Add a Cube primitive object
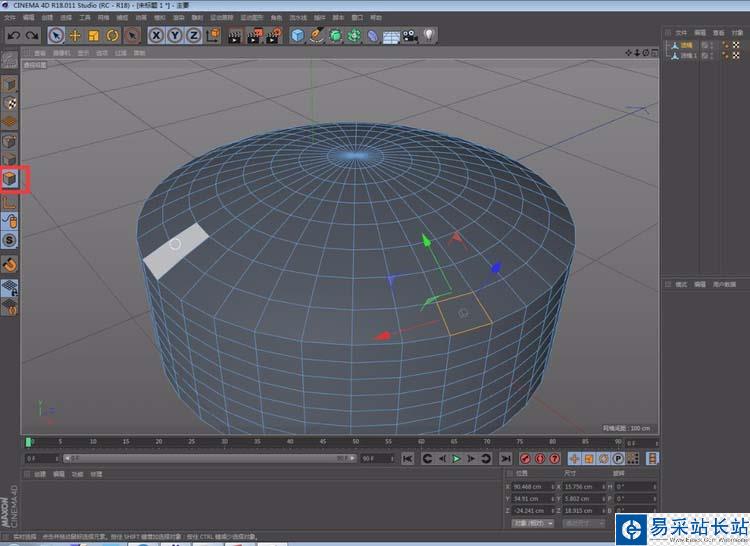Viewport: 750px width, 546px height. point(298,36)
